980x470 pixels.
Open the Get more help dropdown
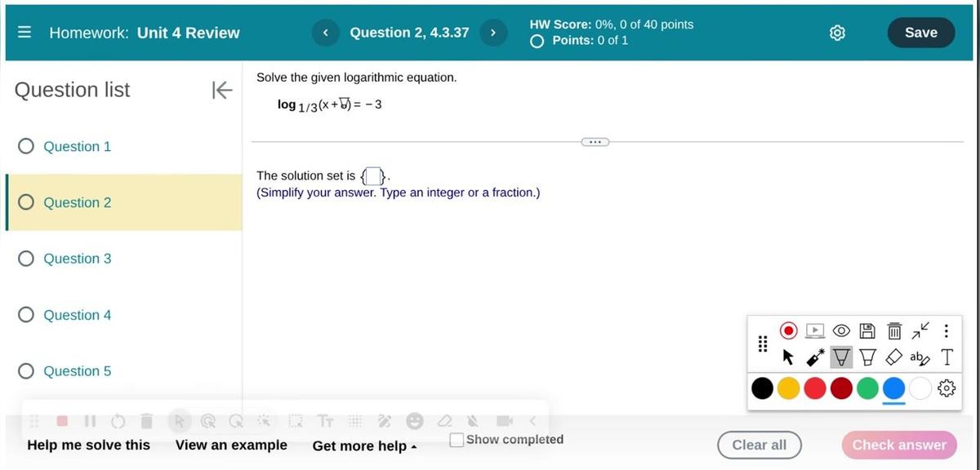364,446
